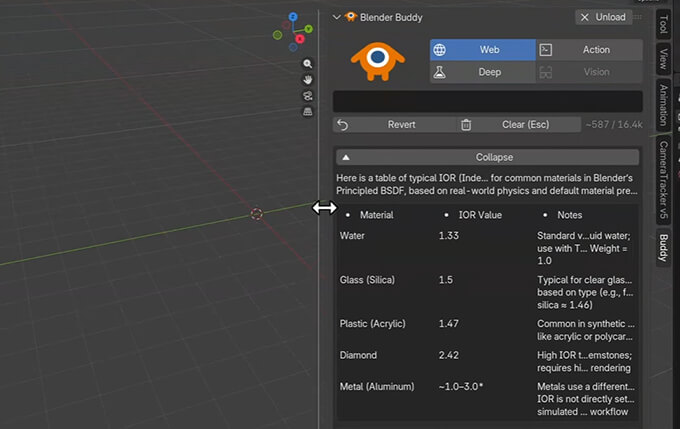Click the pan hand icon in viewport
This screenshot has width=680, height=429.
[308, 79]
